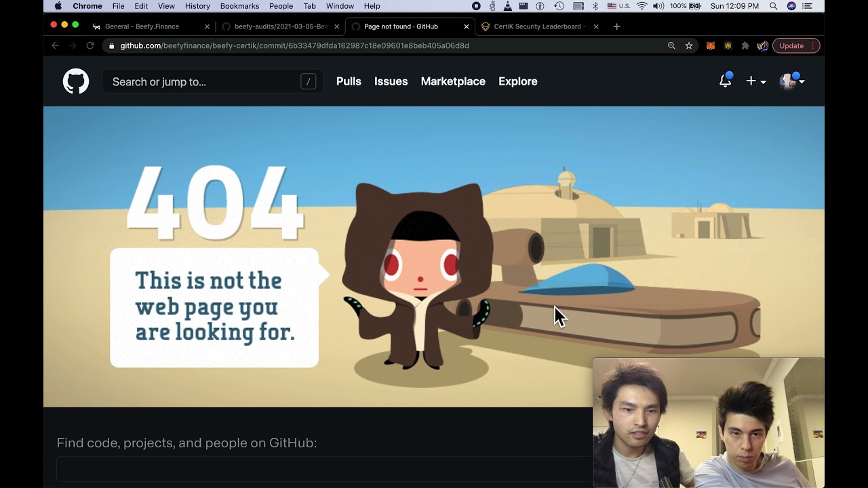Click the menu bar clock Sun 12:09 PM
The image size is (868, 488).
734,6
